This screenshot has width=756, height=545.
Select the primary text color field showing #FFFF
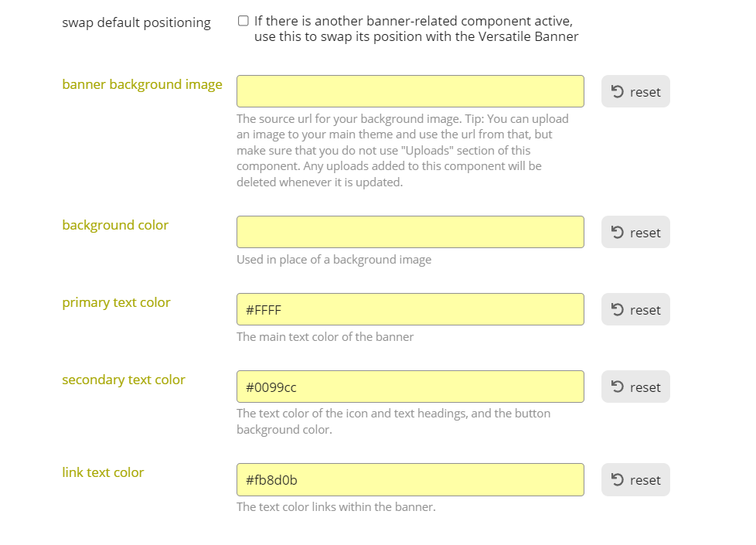pyautogui.click(x=410, y=309)
